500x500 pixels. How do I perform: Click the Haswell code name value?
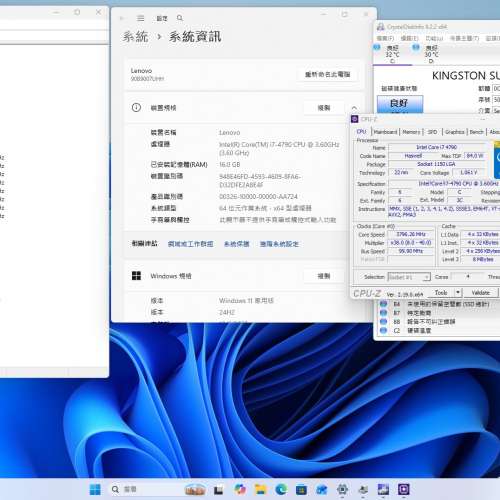tap(413, 156)
